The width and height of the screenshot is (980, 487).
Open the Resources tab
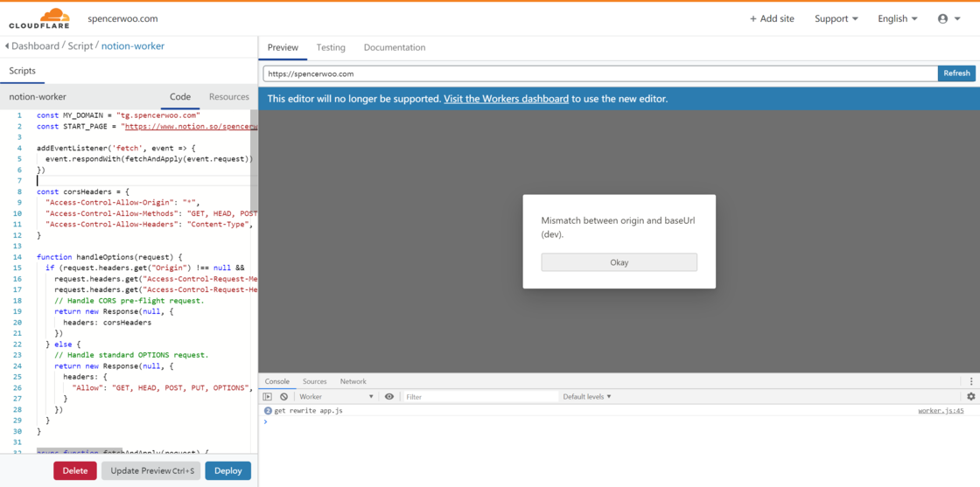[228, 97]
